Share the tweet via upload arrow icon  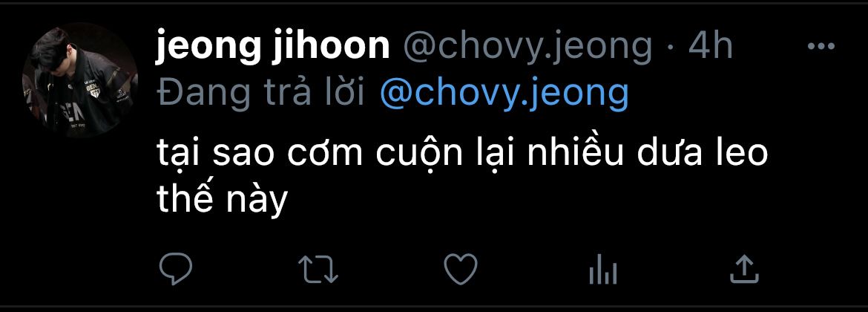click(745, 269)
